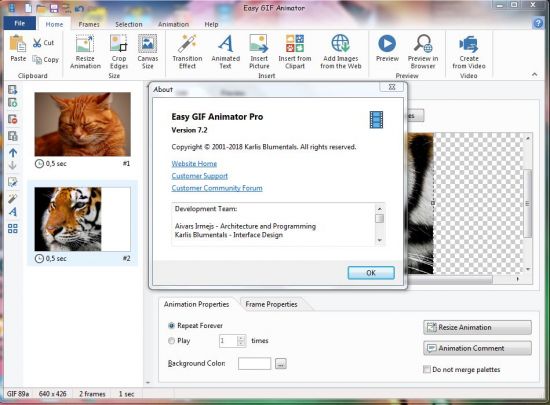Select the cat frame #1 thumbnail
Image resolution: width=550 pixels, height=405 pixels.
point(82,124)
